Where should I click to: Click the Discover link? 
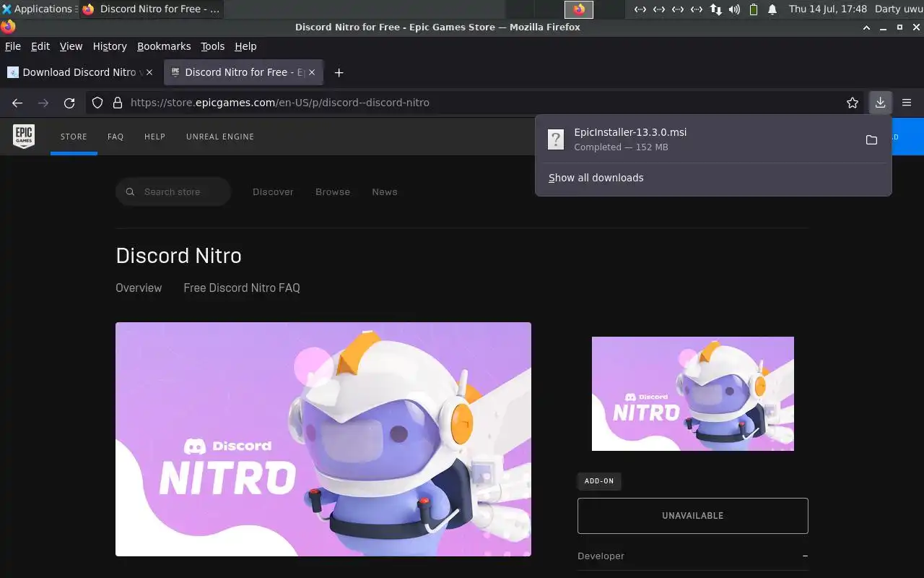click(273, 192)
